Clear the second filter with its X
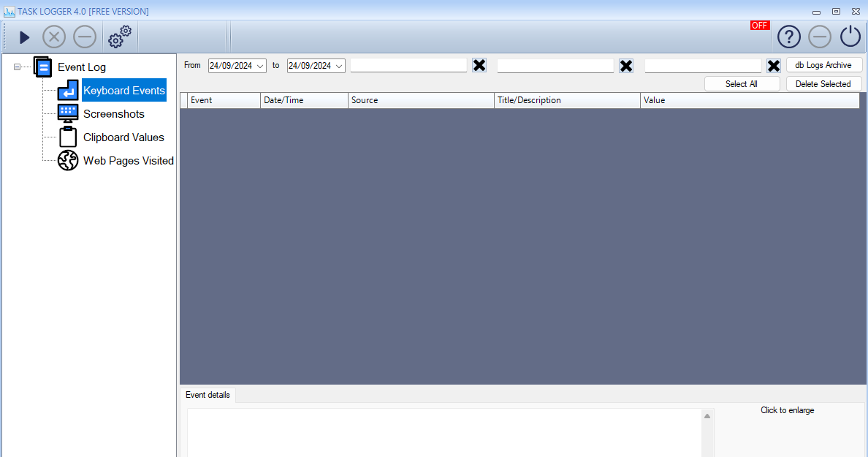Image resolution: width=868 pixels, height=457 pixels. click(x=626, y=66)
